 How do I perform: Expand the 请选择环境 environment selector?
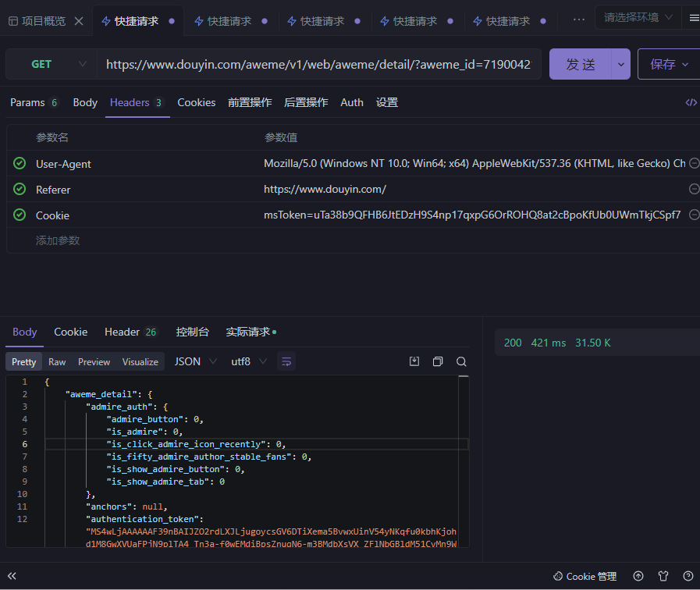[637, 17]
